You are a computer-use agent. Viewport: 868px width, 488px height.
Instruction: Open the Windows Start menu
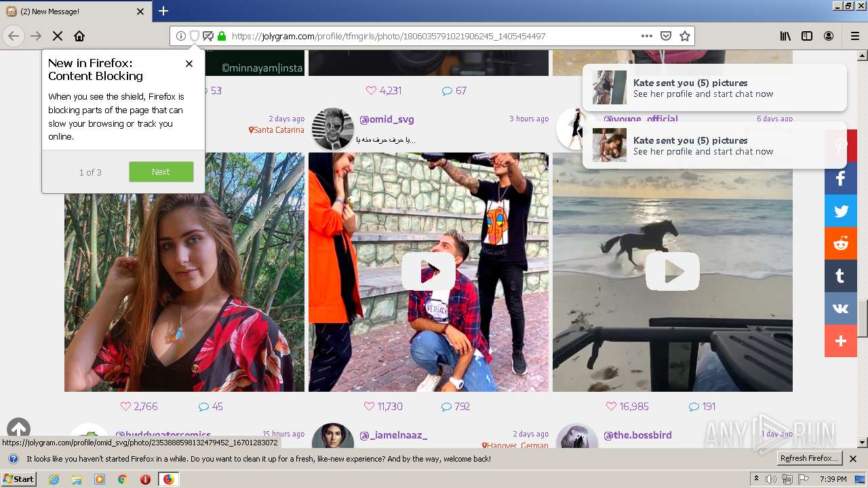pyautogui.click(x=19, y=479)
